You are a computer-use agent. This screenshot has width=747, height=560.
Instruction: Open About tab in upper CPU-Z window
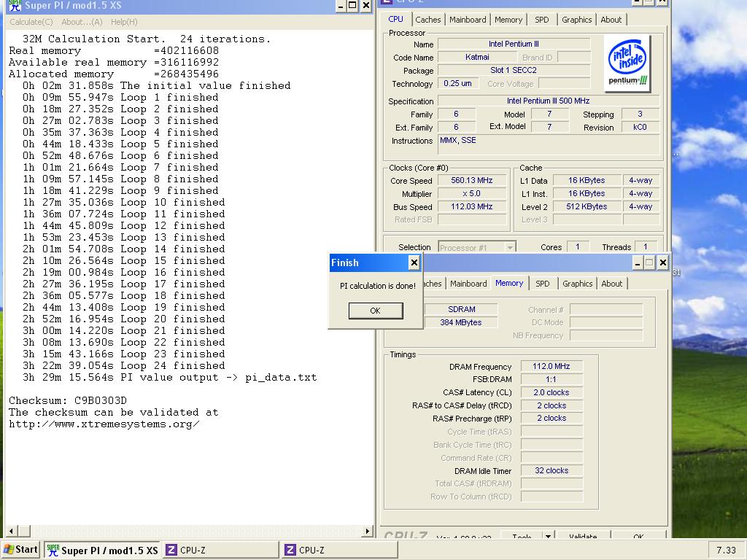point(611,20)
